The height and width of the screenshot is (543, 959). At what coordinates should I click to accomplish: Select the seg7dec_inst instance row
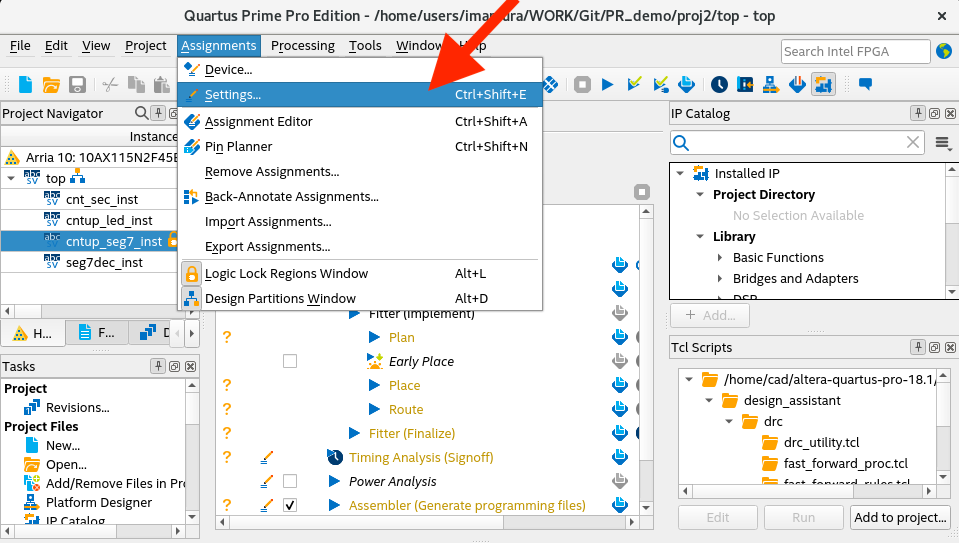[89, 262]
